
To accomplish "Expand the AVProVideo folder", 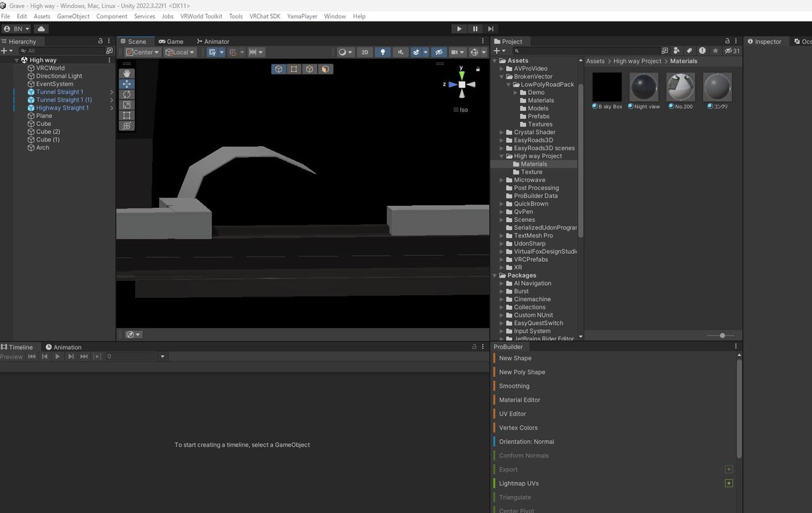I will [x=501, y=68].
